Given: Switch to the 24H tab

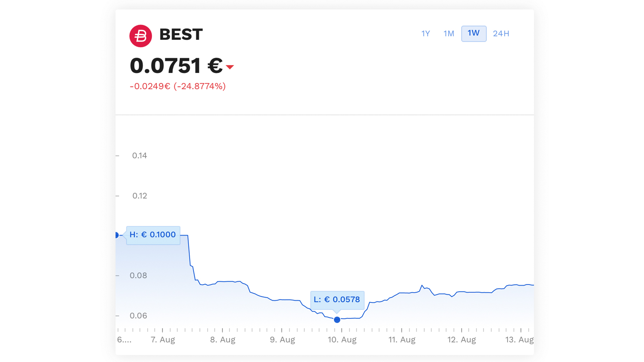Looking at the screenshot, I should tap(501, 33).
